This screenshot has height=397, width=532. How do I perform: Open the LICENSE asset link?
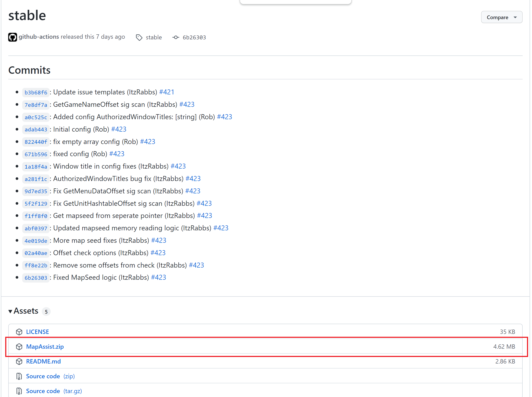37,332
